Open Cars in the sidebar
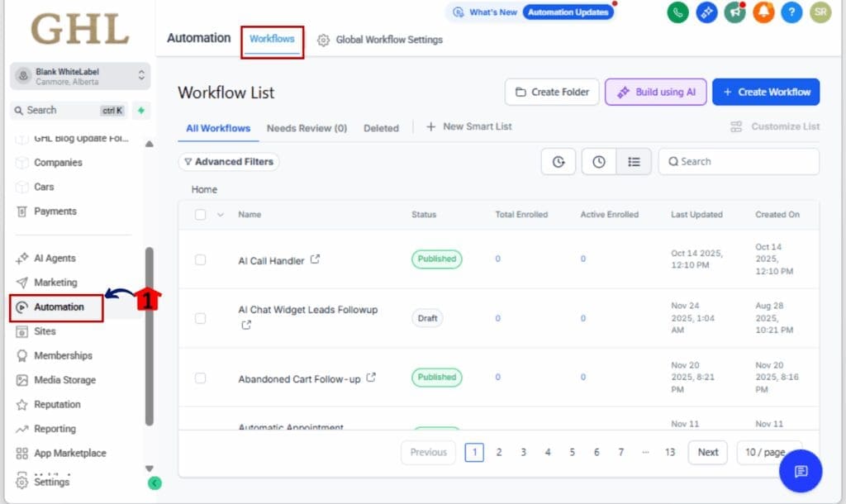 click(x=44, y=188)
